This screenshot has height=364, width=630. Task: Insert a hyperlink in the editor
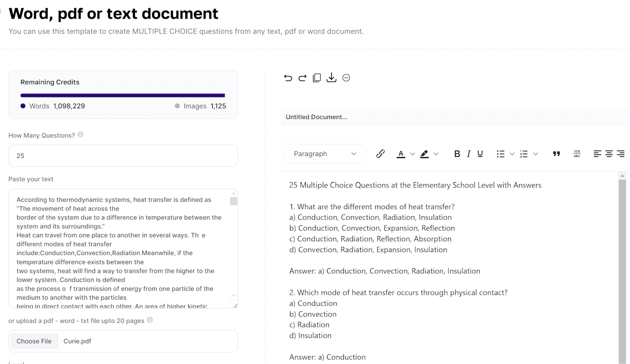pos(380,153)
